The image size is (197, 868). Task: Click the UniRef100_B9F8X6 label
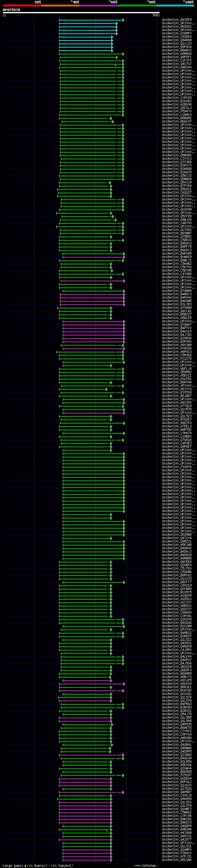tap(177, 47)
